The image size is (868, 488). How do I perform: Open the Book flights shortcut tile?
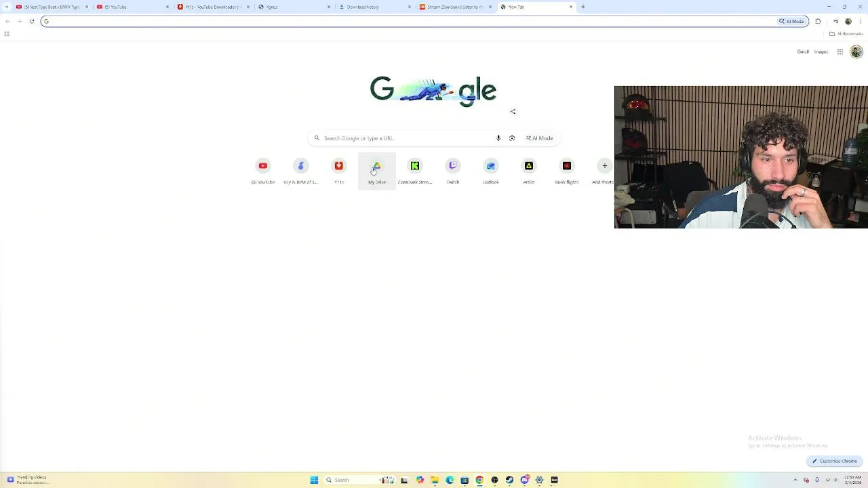567,171
